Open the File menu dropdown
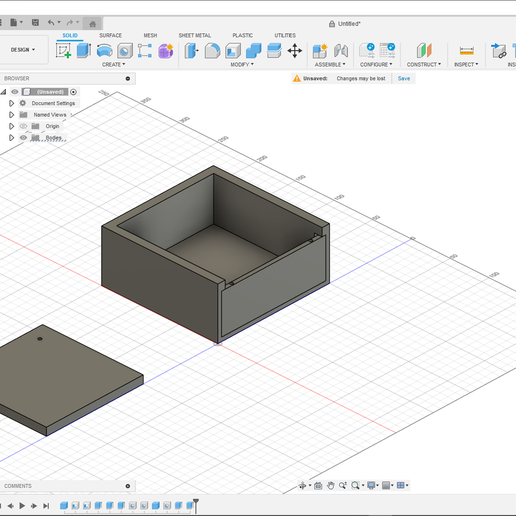 tap(16, 23)
